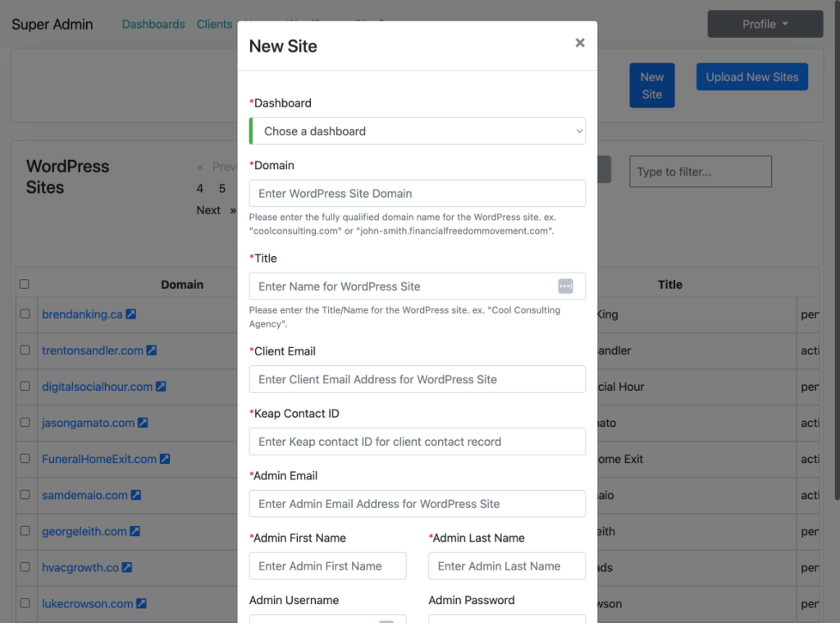Check the box for jasongamato.com row
The height and width of the screenshot is (623, 840).
(x=25, y=422)
